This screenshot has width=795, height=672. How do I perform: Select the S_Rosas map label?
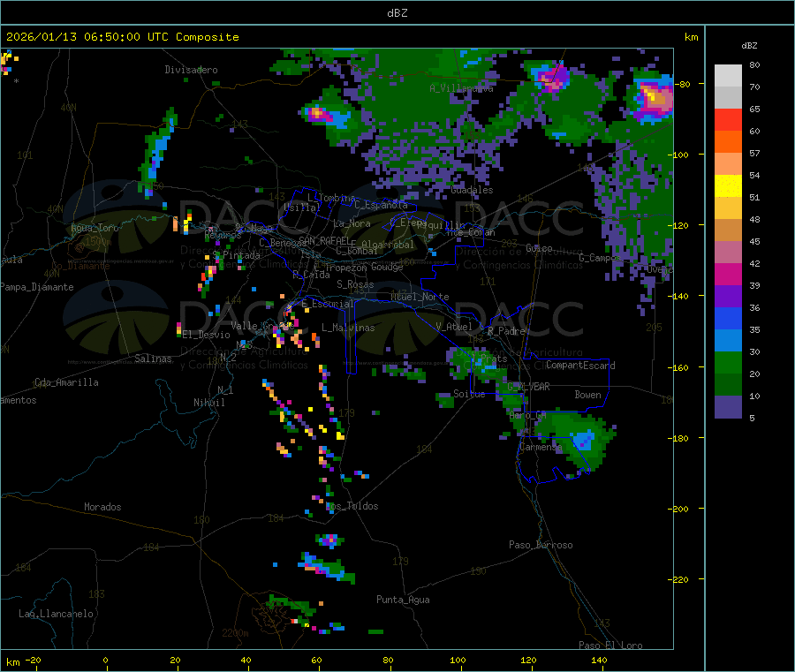355,284
